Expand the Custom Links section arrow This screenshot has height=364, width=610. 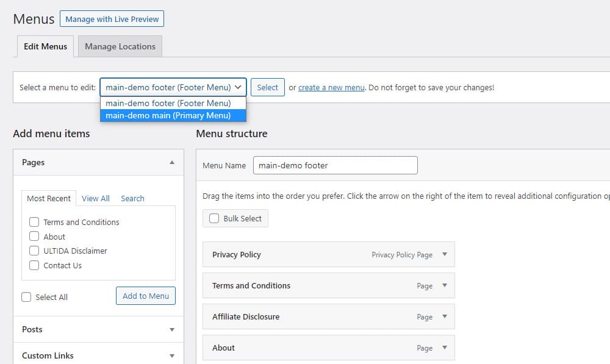point(172,356)
